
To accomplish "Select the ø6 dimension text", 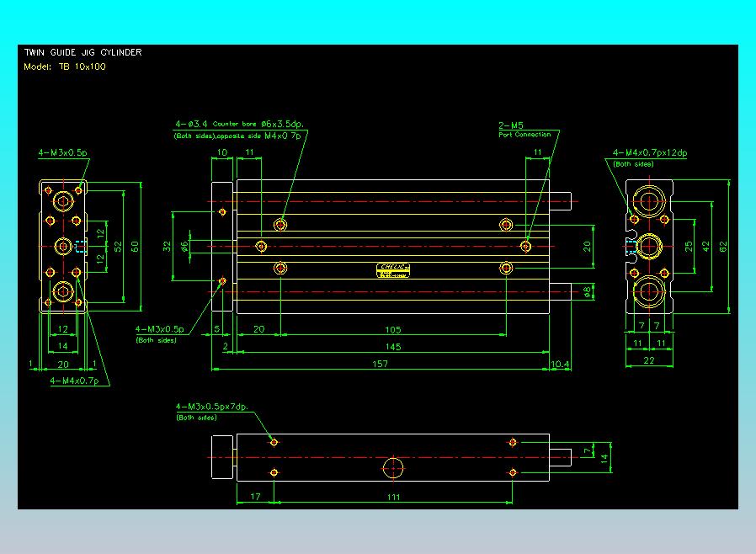I will (x=184, y=245).
